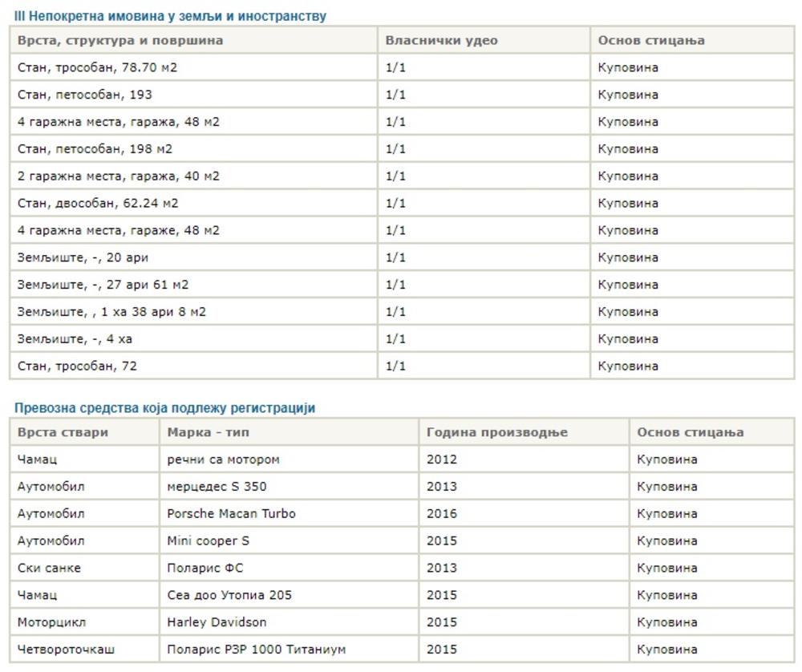The width and height of the screenshot is (802, 672).
Task: Select the 'Стан, двособан, 62.24 м2' entry
Action: click(x=98, y=203)
